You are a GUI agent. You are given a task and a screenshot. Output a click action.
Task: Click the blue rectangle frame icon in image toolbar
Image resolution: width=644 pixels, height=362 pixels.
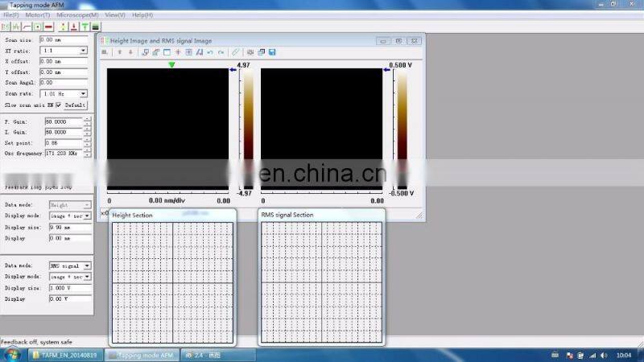(167, 52)
